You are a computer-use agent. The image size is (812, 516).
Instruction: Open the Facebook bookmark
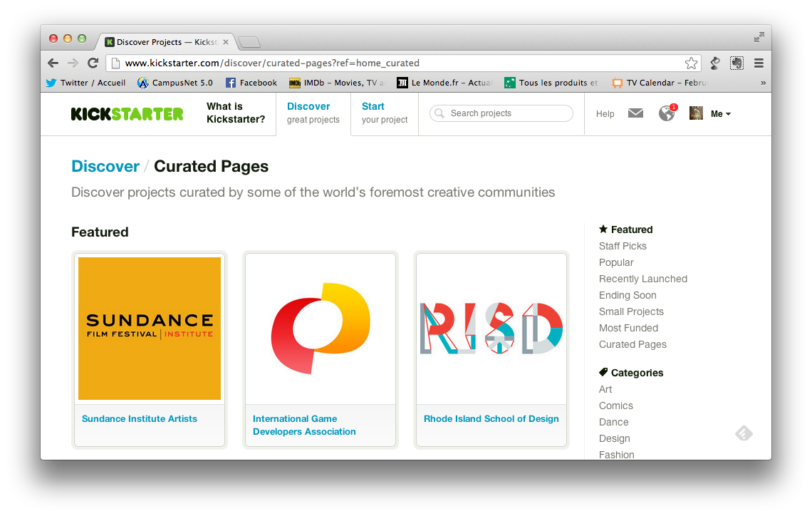pyautogui.click(x=251, y=83)
